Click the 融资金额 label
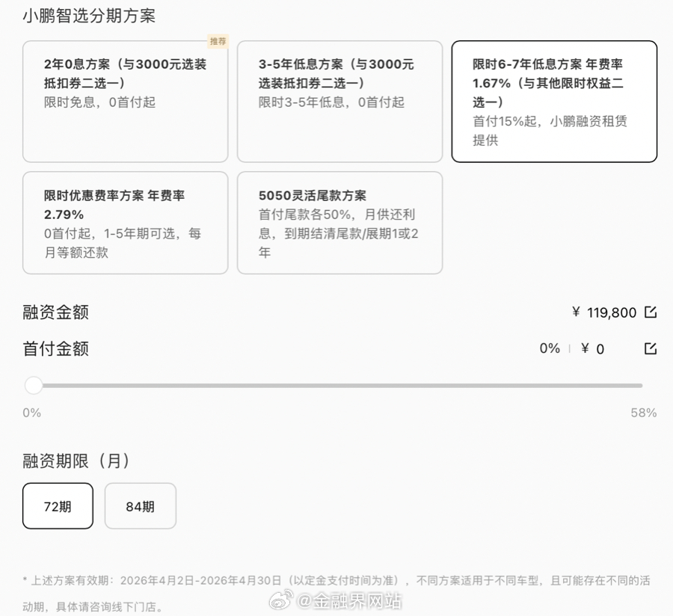The image size is (673, 616). coord(56,312)
